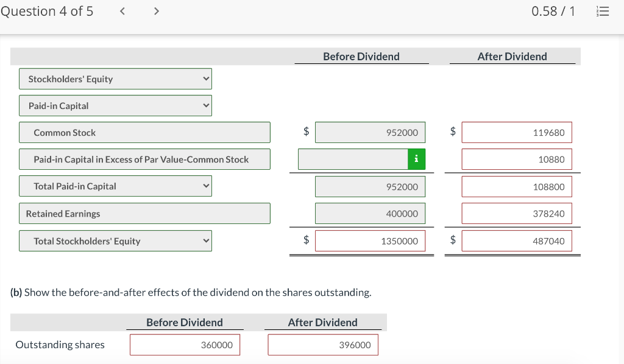624x364 pixels.
Task: Open the Total Stockholders' Equity dropdown
Action: tap(115, 241)
